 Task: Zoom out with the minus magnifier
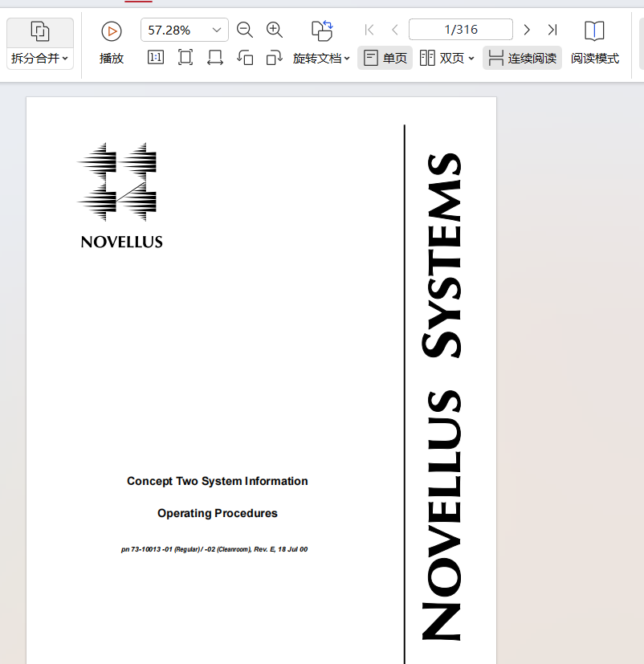pos(245,30)
